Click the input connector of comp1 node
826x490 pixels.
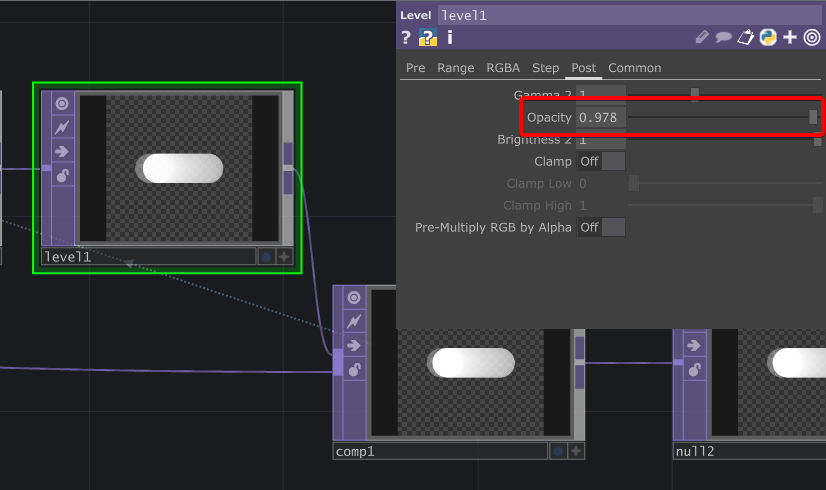pyautogui.click(x=338, y=362)
